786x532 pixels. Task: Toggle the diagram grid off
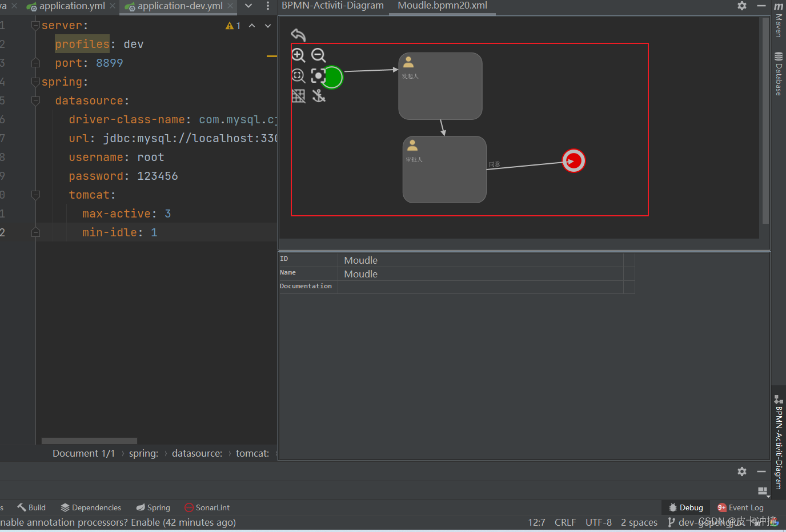(298, 96)
